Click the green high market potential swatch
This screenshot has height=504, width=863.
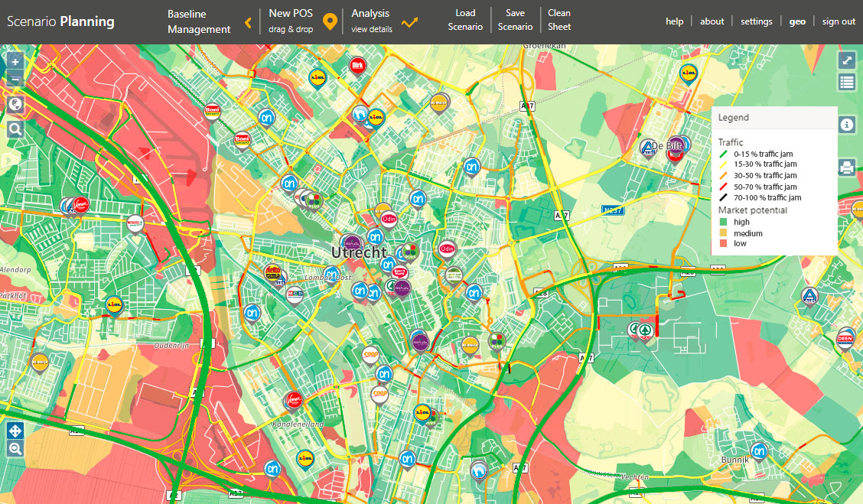click(x=723, y=223)
